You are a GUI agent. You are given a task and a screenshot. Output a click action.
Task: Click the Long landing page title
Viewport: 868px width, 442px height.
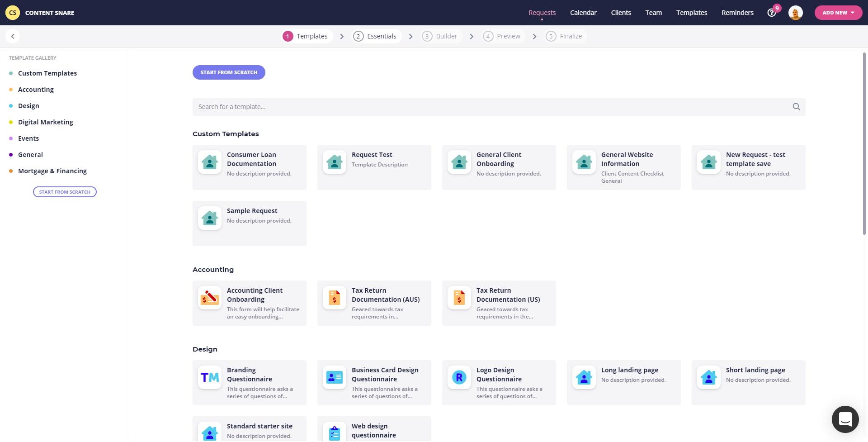click(630, 370)
